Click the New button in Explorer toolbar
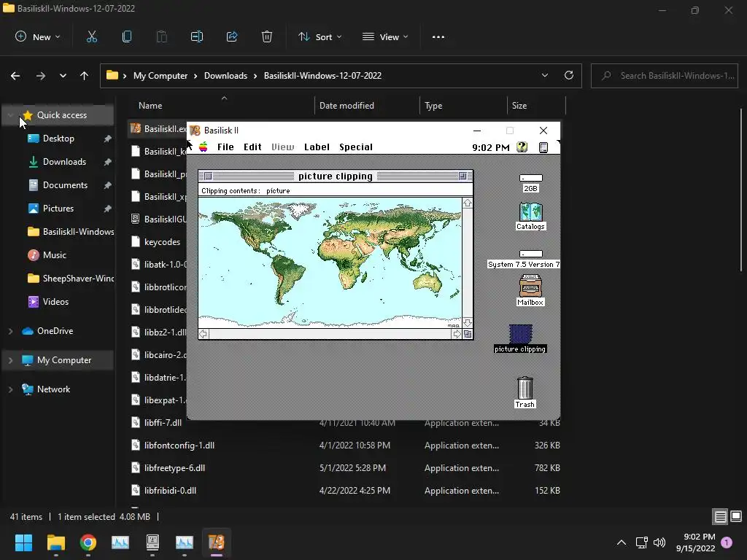The height and width of the screenshot is (560, 747). tap(38, 36)
